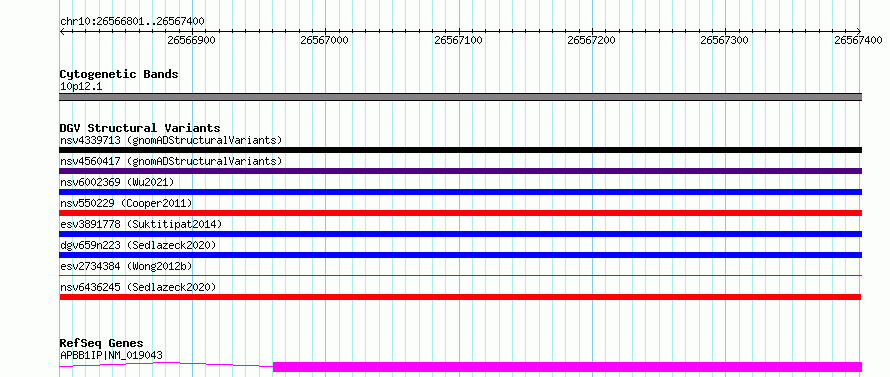Click the Cytogenetic Bands track title
The height and width of the screenshot is (377, 890).
(119, 74)
